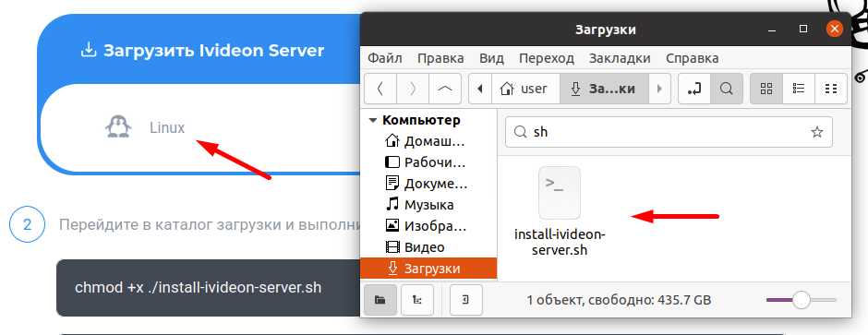Viewport: 868px width, 335px height.
Task: Open the Вид menu
Action: coord(491,58)
